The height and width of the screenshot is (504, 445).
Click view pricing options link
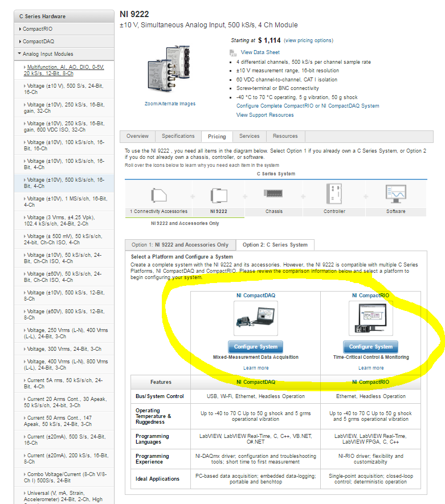[309, 40]
